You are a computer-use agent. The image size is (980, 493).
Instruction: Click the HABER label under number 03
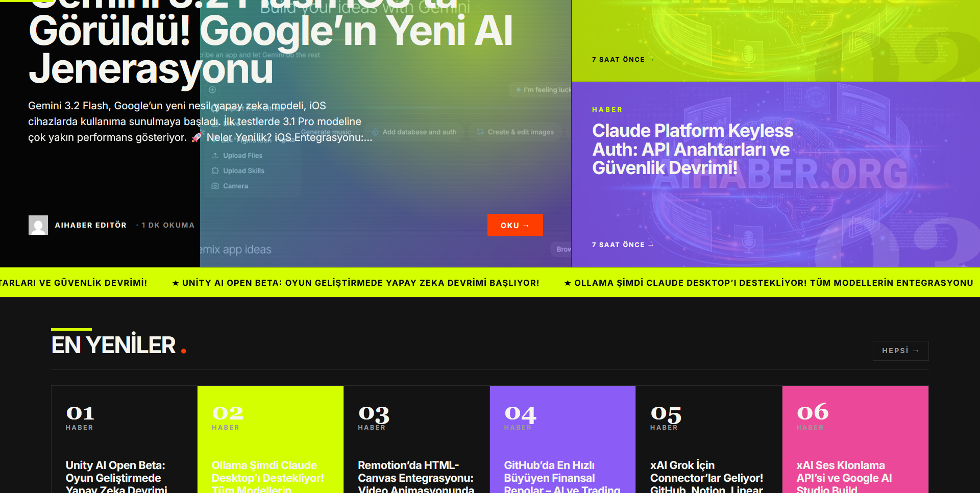[372, 428]
